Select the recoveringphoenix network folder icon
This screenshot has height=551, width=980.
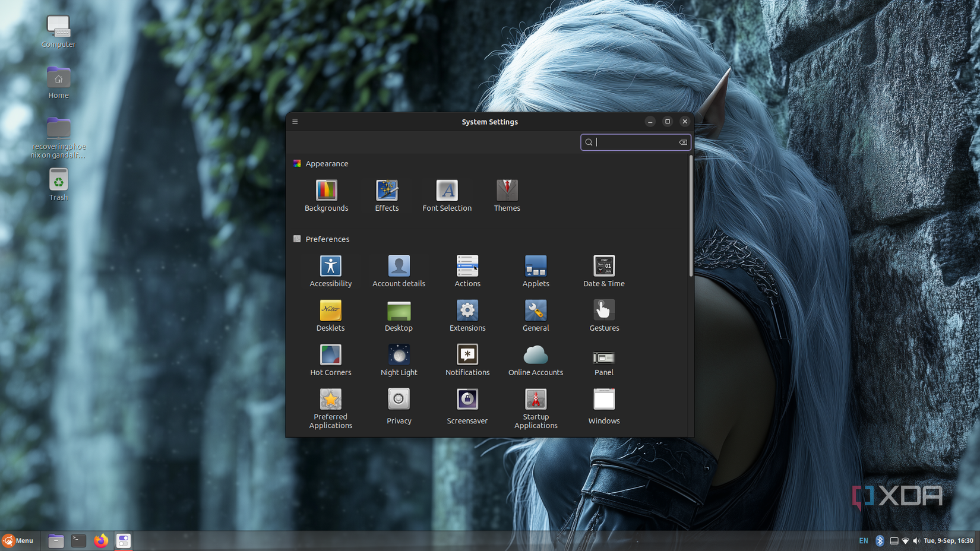pyautogui.click(x=58, y=138)
